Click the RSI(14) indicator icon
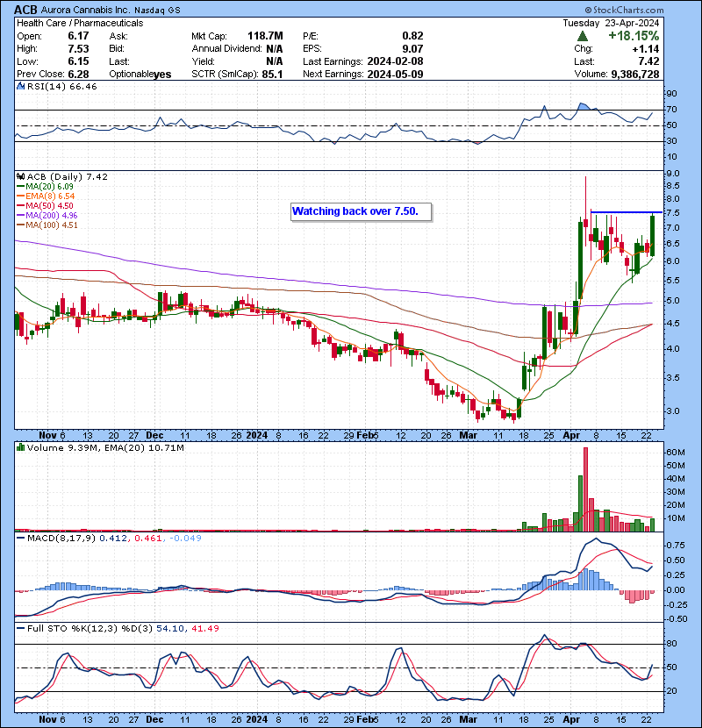The height and width of the screenshot is (728, 702). (20, 86)
